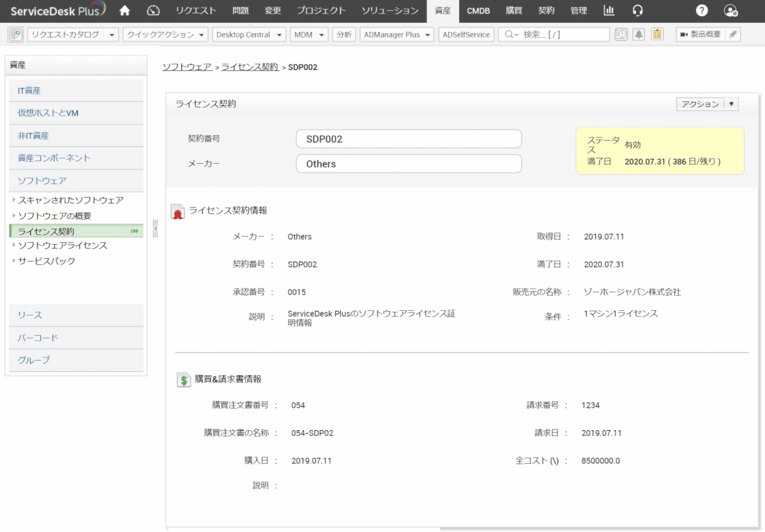765x532 pixels.
Task: Expand the リクエストカタログ dropdown arrow
Action: [x=112, y=34]
